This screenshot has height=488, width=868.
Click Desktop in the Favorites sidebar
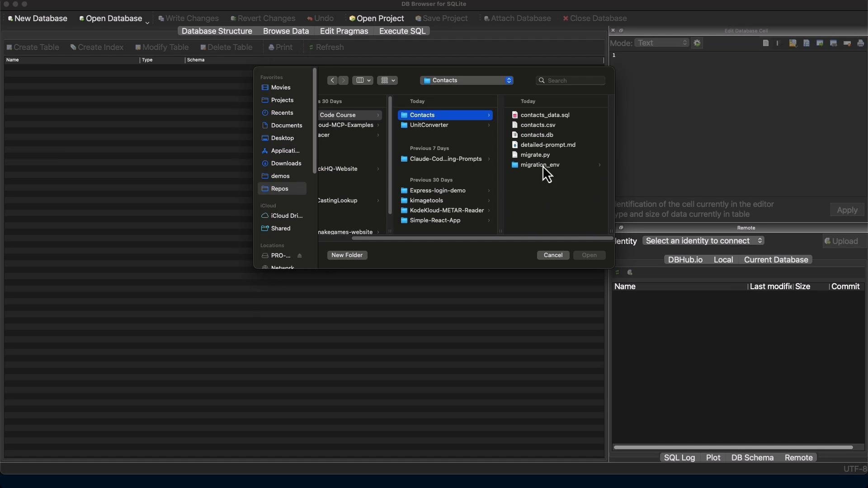[282, 138]
